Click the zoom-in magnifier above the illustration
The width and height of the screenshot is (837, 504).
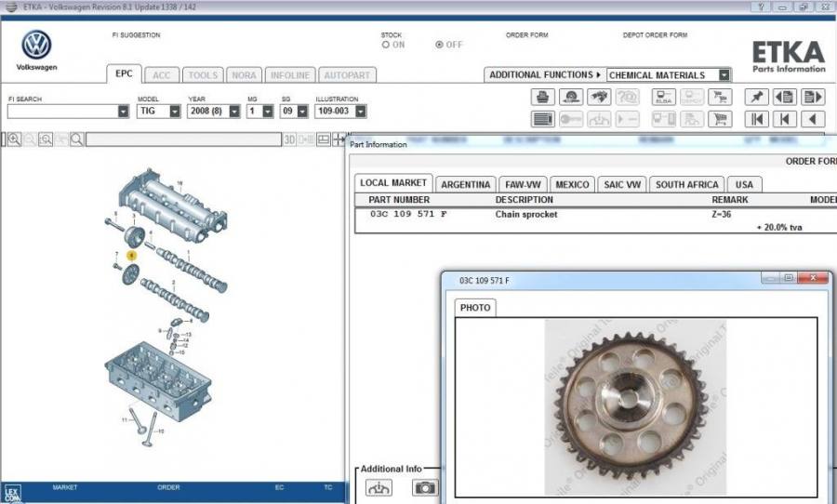tap(14, 139)
